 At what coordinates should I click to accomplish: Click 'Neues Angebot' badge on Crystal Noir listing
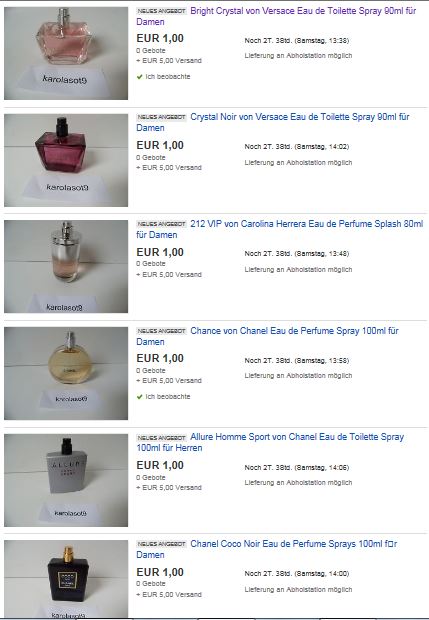click(161, 117)
